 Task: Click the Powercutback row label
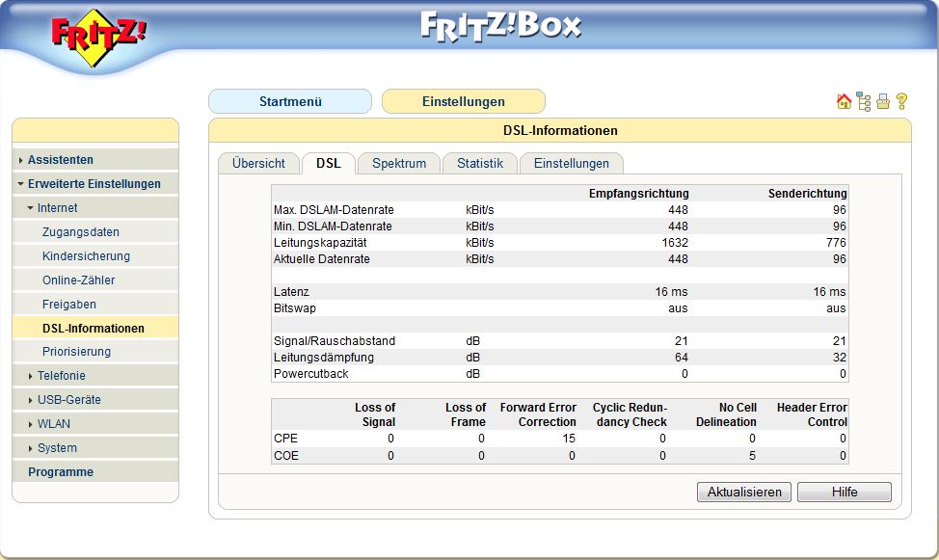coord(310,374)
